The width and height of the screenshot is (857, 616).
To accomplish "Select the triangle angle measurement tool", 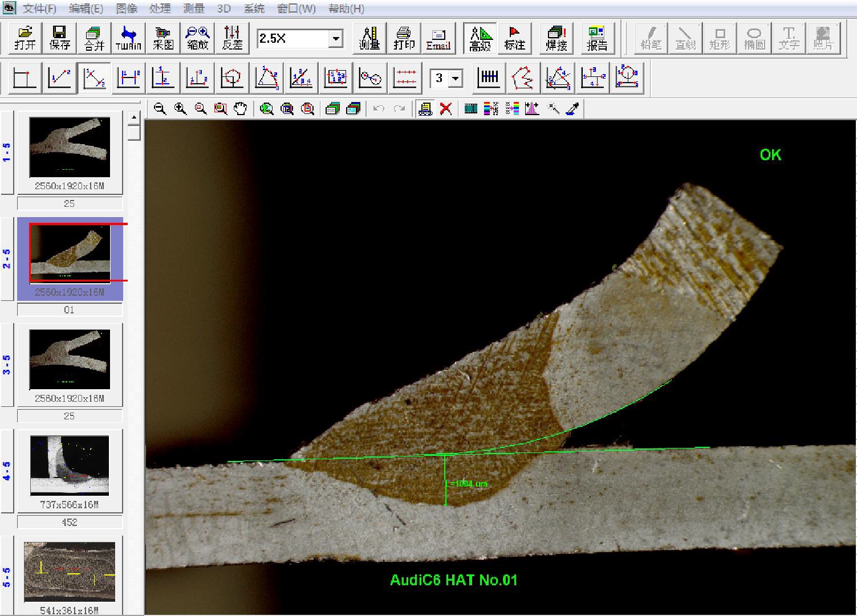I will click(x=267, y=77).
